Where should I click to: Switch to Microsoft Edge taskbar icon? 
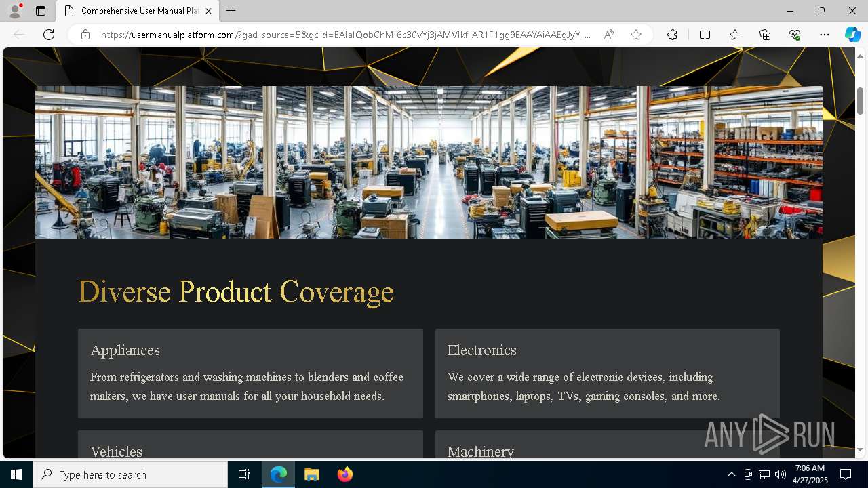pos(279,474)
